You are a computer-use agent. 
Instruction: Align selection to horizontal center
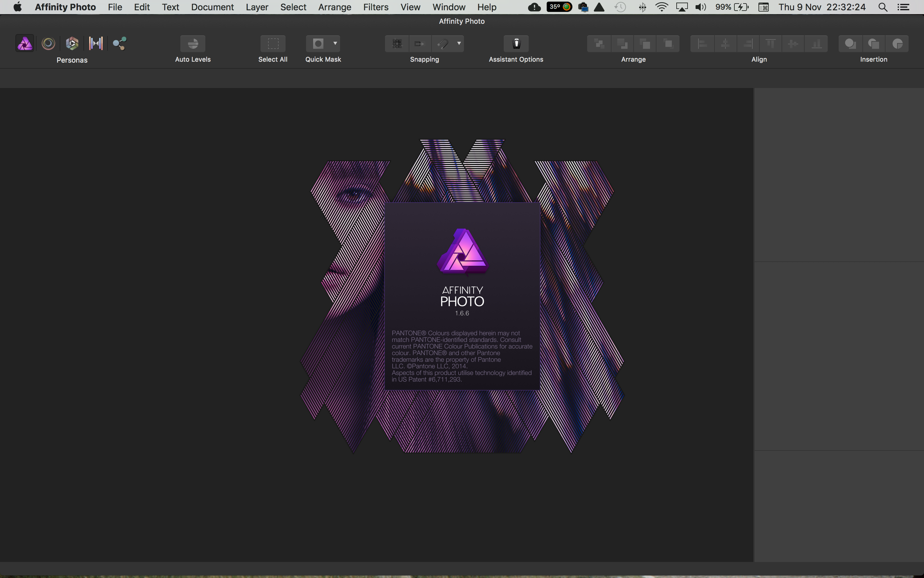[x=725, y=44]
